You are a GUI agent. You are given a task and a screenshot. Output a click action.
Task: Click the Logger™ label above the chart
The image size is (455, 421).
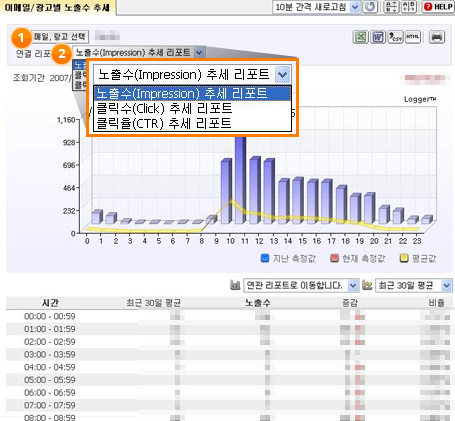pos(420,99)
